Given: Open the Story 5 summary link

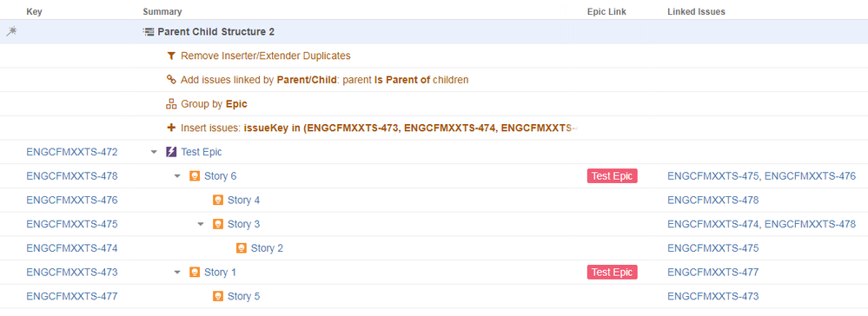Looking at the screenshot, I should (x=243, y=296).
